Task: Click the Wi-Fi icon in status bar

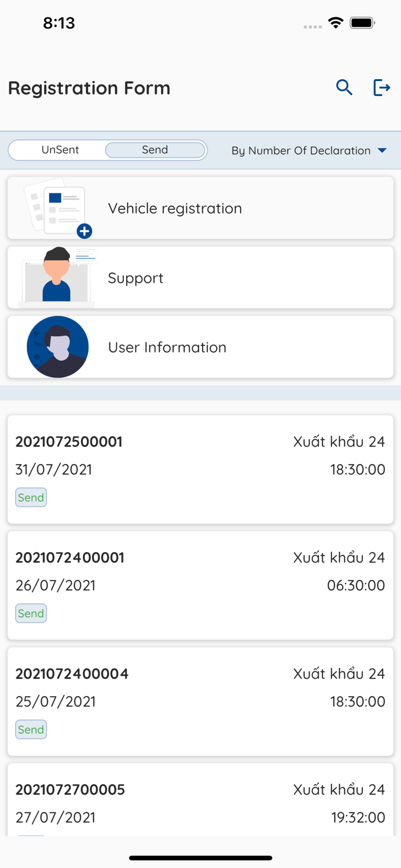Action: [x=336, y=24]
